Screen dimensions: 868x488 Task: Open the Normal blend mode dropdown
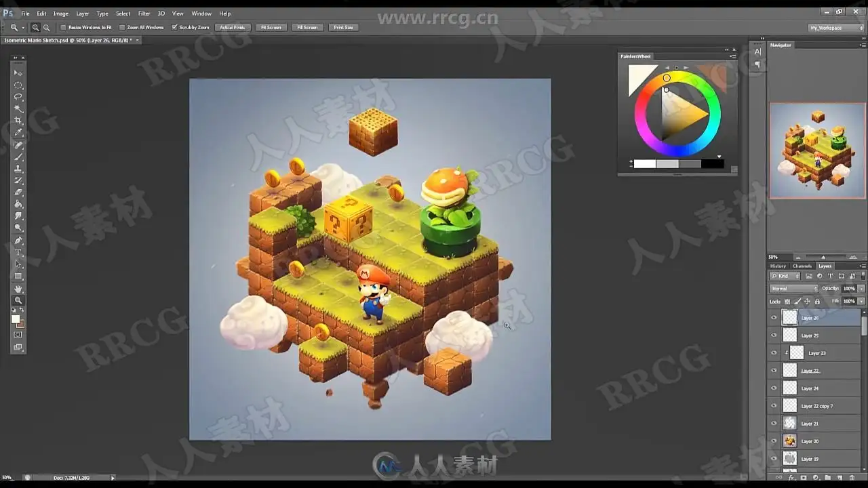[795, 289]
